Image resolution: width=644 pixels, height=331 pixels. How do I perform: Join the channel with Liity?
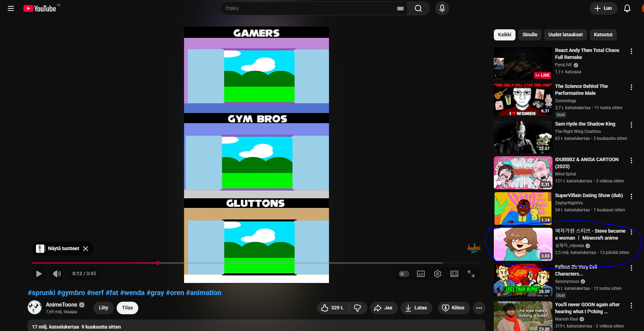pos(103,308)
